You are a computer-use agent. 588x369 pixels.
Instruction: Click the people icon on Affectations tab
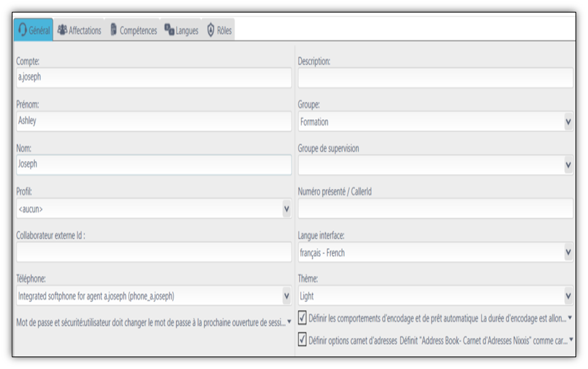click(x=62, y=29)
